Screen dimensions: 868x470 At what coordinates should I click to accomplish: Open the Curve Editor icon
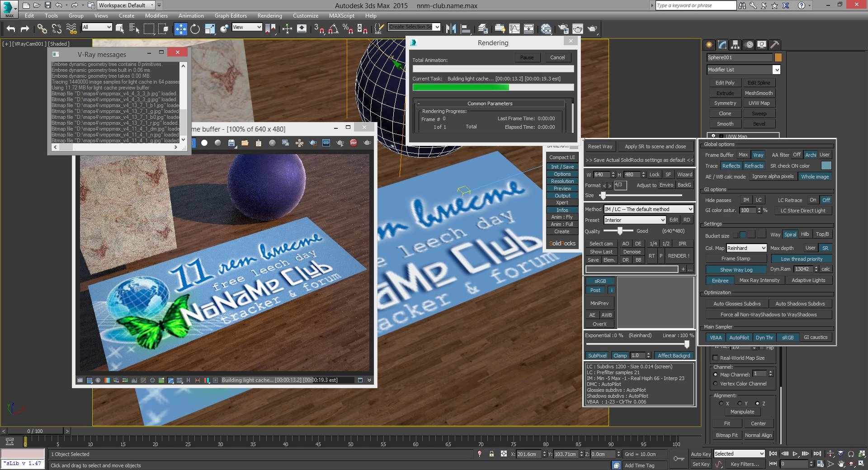click(514, 29)
